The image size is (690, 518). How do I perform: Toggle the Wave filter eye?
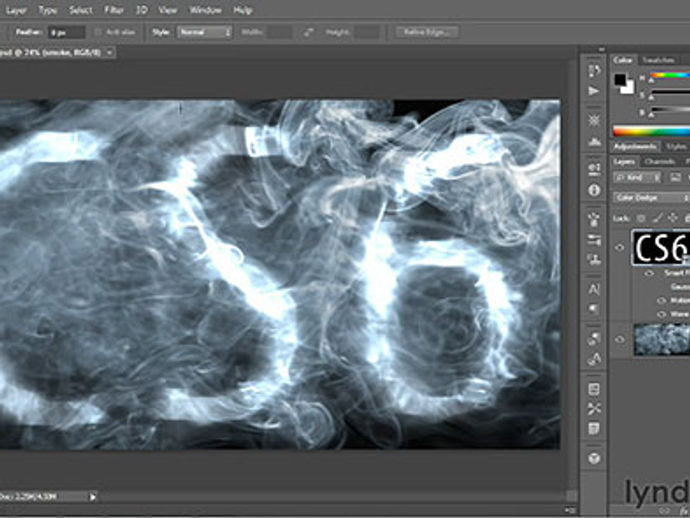click(x=661, y=314)
